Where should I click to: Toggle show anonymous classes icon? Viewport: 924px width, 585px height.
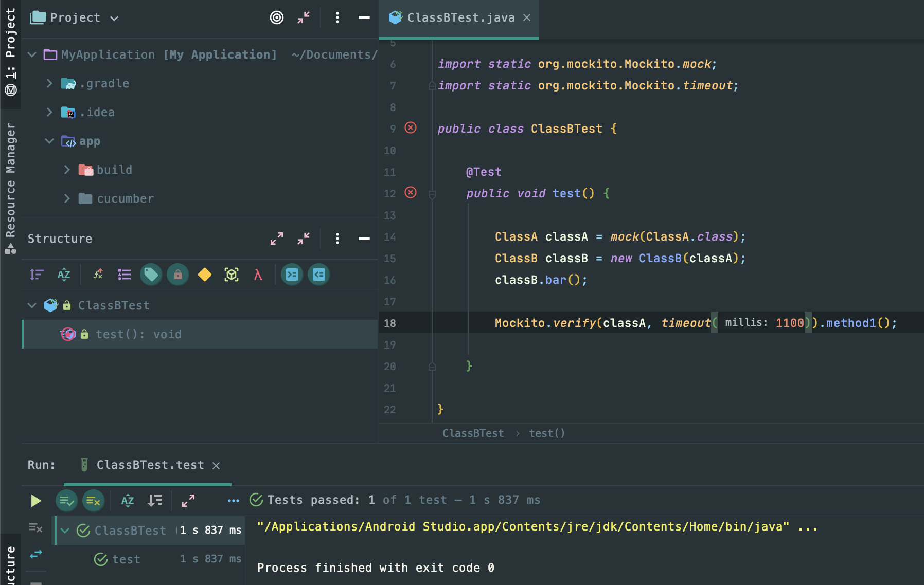[232, 275]
